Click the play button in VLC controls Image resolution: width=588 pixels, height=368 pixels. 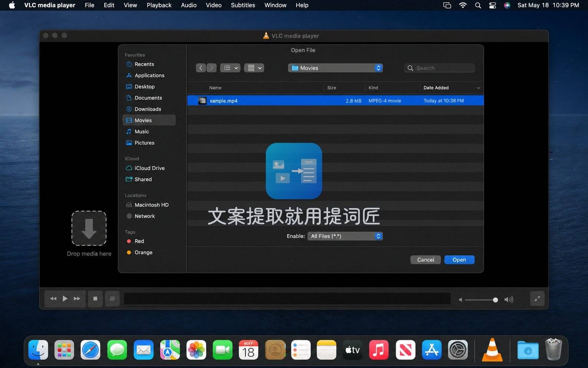click(65, 299)
